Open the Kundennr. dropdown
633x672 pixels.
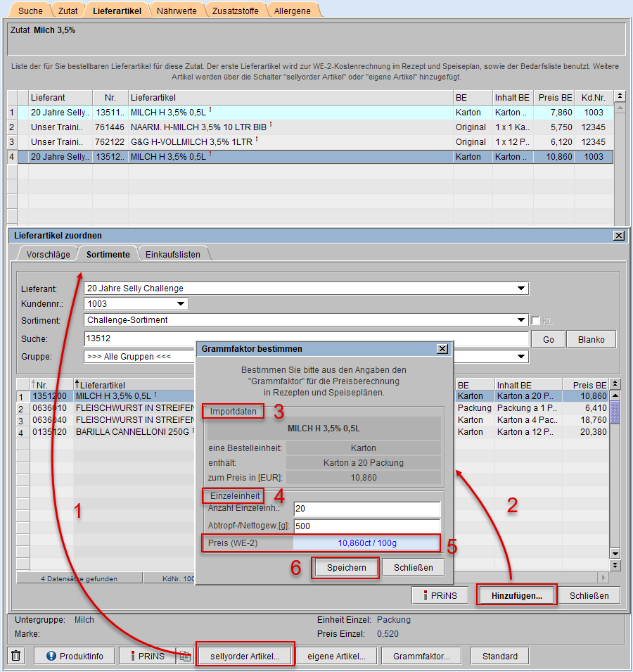181,304
